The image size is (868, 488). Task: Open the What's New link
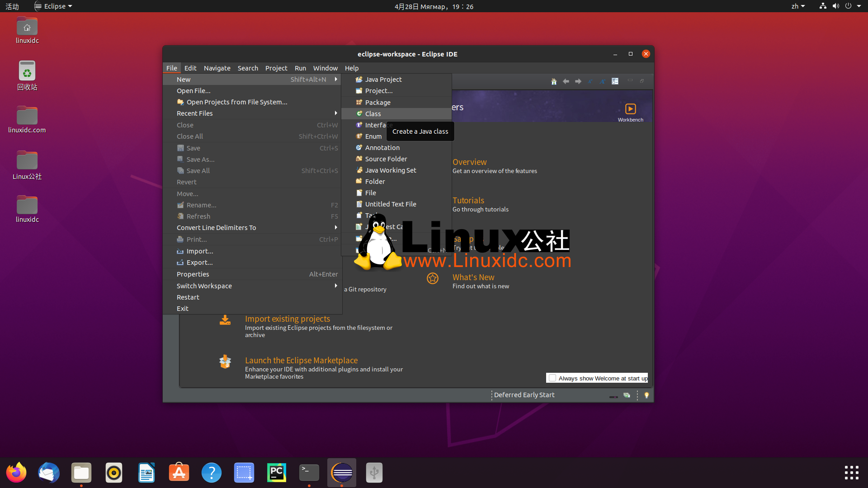pos(473,277)
